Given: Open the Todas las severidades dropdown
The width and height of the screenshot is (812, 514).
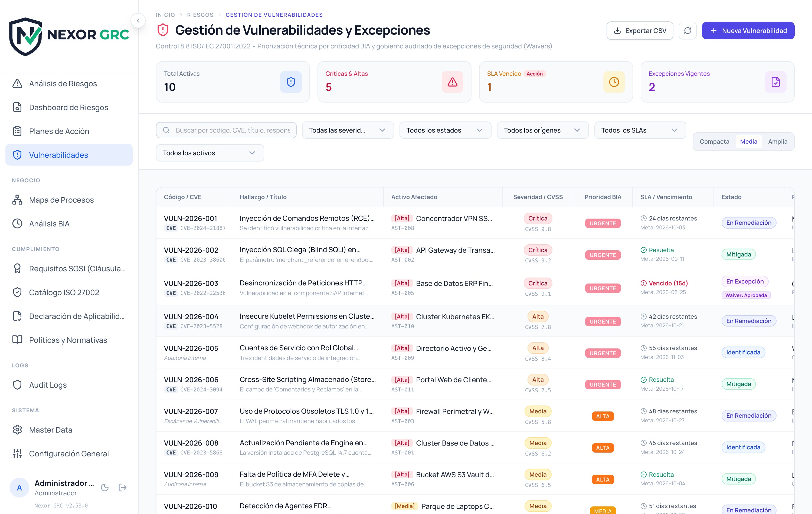Looking at the screenshot, I should [x=348, y=130].
